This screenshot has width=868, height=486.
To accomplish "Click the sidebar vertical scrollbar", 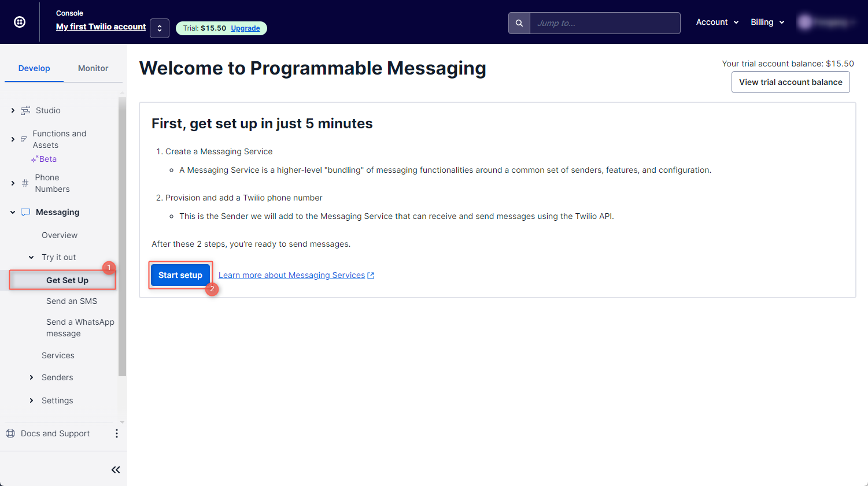I will point(122,237).
